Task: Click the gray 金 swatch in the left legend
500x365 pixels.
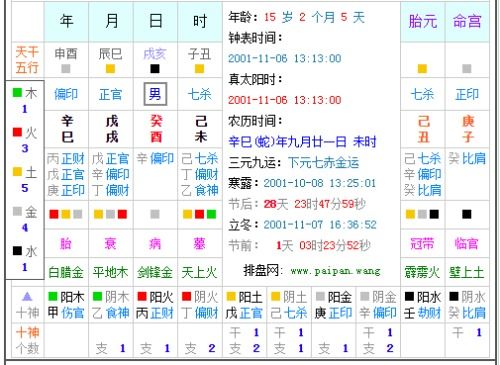Action: tap(17, 211)
